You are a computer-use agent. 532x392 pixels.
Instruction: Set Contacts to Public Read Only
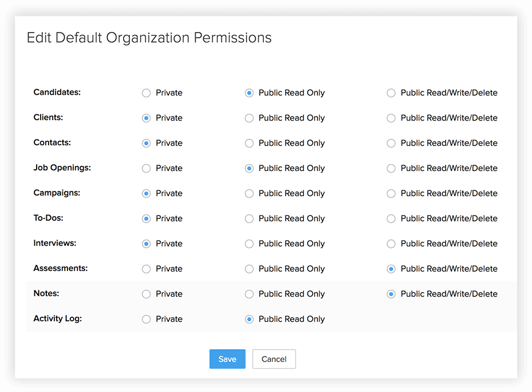coord(249,143)
